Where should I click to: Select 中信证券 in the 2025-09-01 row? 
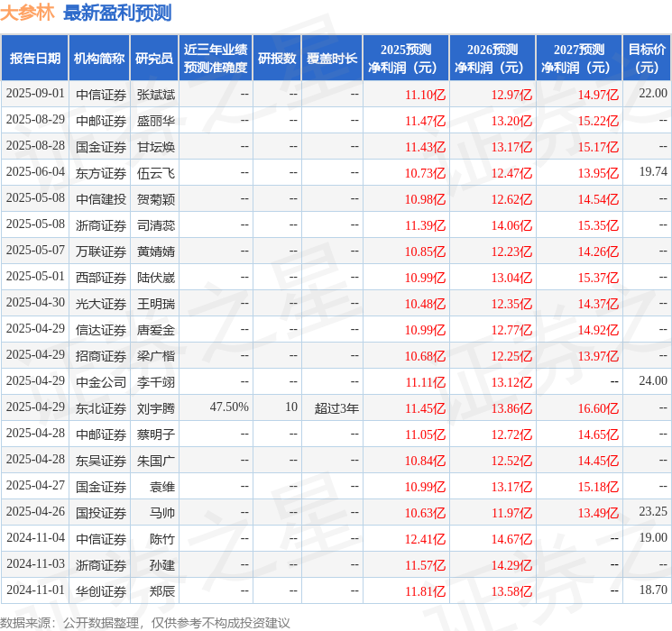[x=101, y=95]
